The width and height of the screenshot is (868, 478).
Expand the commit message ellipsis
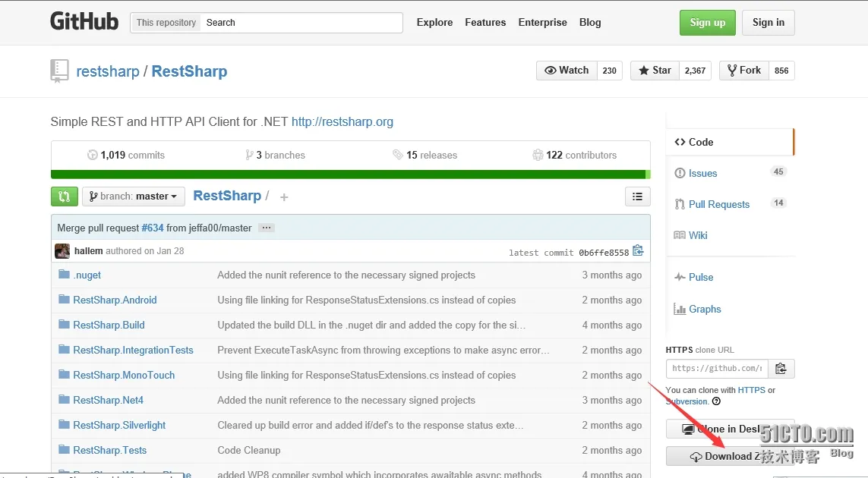tap(266, 228)
